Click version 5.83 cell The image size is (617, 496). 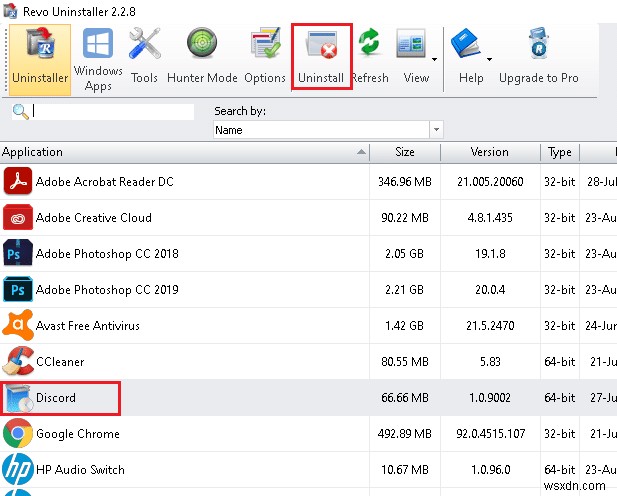click(x=490, y=362)
